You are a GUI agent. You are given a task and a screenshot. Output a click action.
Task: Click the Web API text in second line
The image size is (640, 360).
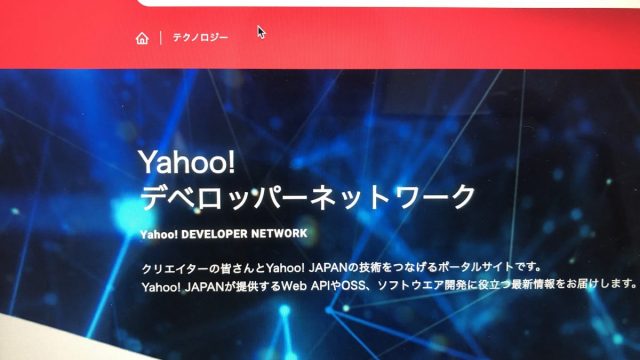[x=306, y=286]
